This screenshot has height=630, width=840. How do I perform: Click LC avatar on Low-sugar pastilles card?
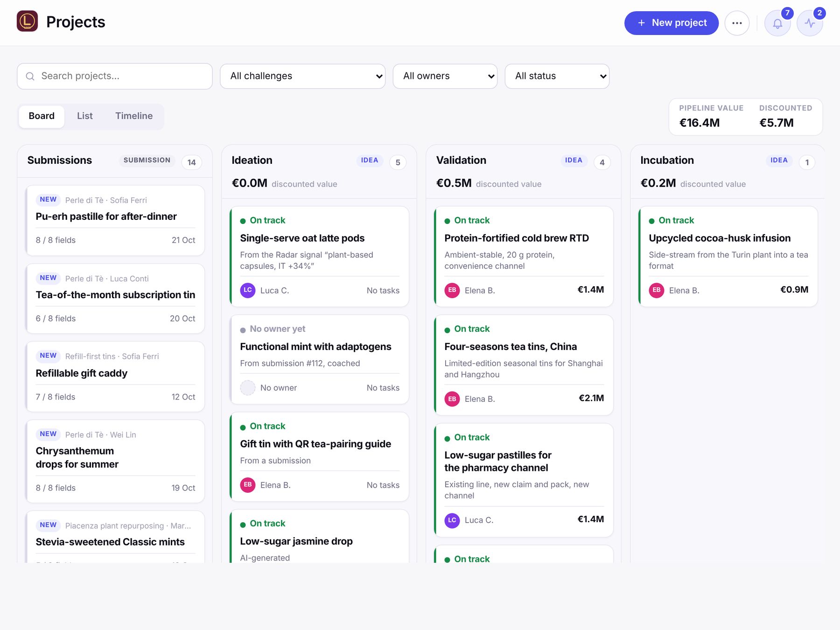tap(452, 520)
